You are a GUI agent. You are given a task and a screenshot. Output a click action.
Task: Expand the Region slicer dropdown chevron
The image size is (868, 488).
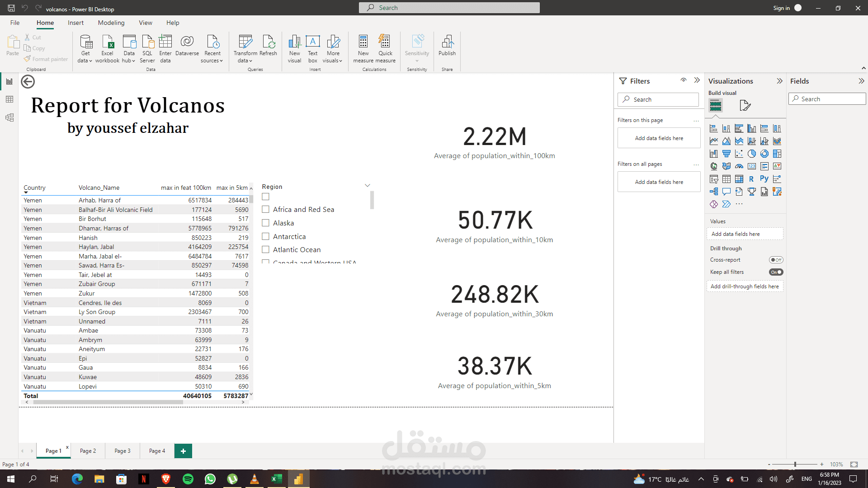click(x=368, y=186)
